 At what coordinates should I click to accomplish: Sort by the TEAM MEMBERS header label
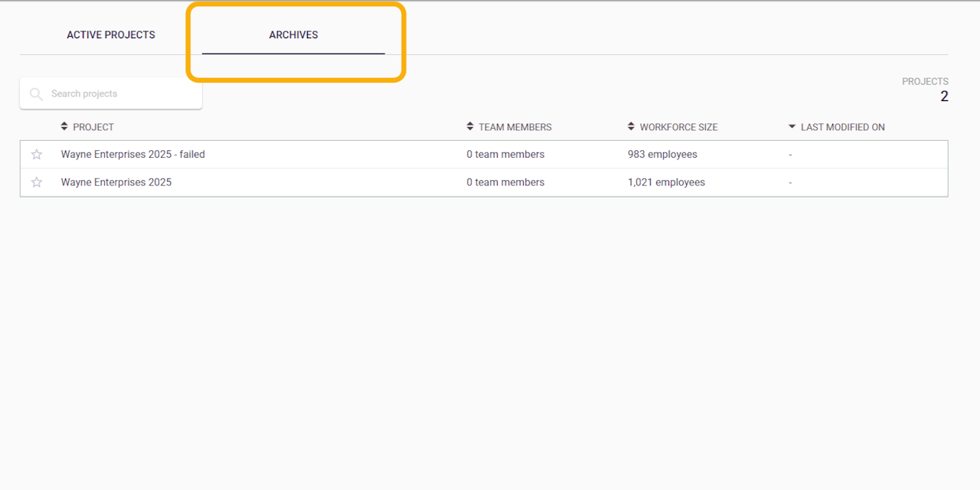(515, 127)
